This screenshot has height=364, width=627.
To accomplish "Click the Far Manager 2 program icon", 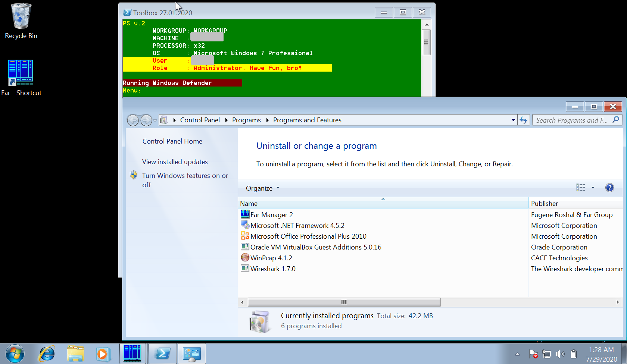I will (245, 214).
